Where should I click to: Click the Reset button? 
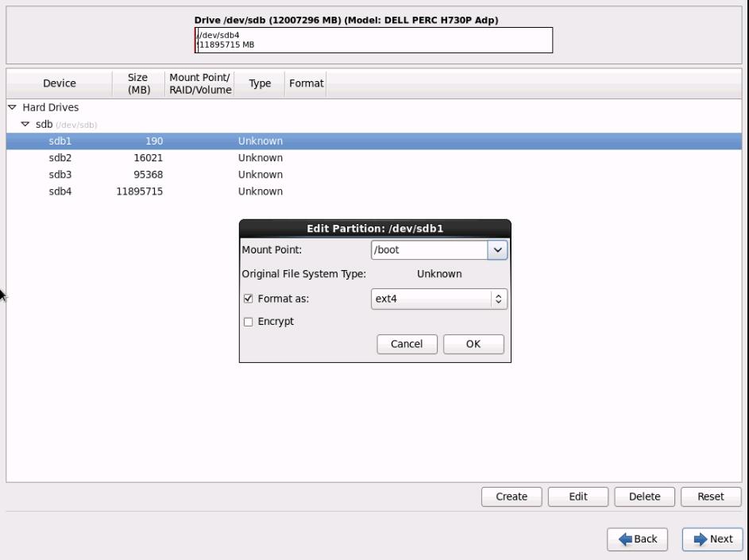(710, 496)
